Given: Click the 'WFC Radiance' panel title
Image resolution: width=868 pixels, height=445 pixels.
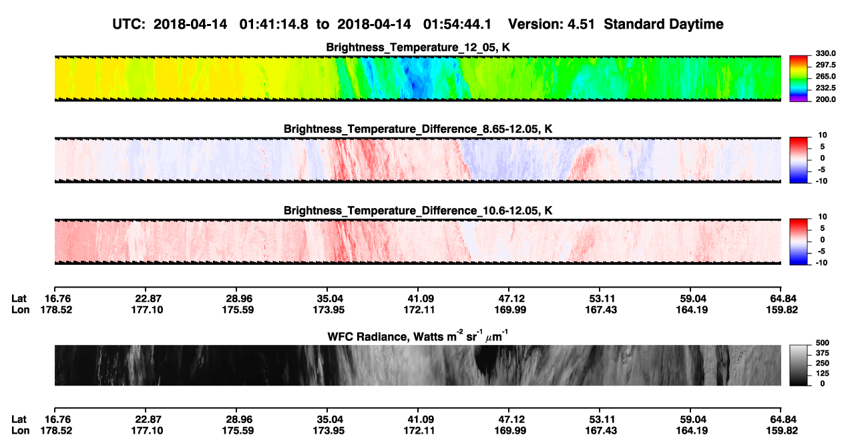Looking at the screenshot, I should [x=418, y=336].
